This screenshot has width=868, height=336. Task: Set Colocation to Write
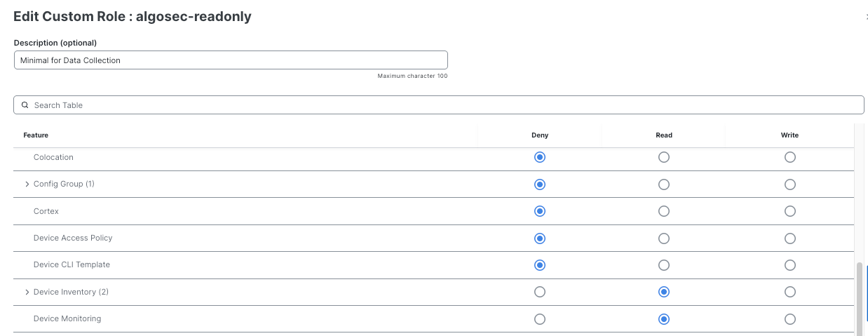click(x=789, y=158)
